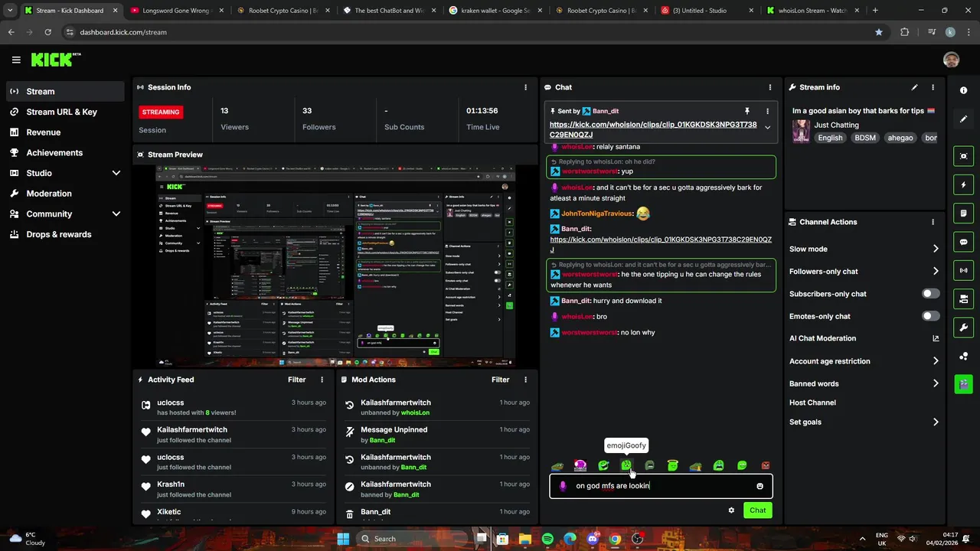Click the info icon in right rail
980x551 pixels.
(x=963, y=90)
